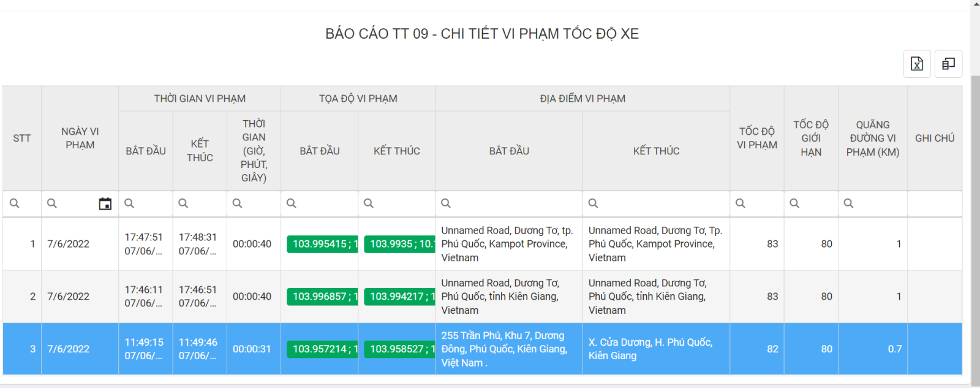Image resolution: width=980 pixels, height=388 pixels.
Task: Open green coordinate 103.996857 in row 2
Action: pyautogui.click(x=322, y=297)
